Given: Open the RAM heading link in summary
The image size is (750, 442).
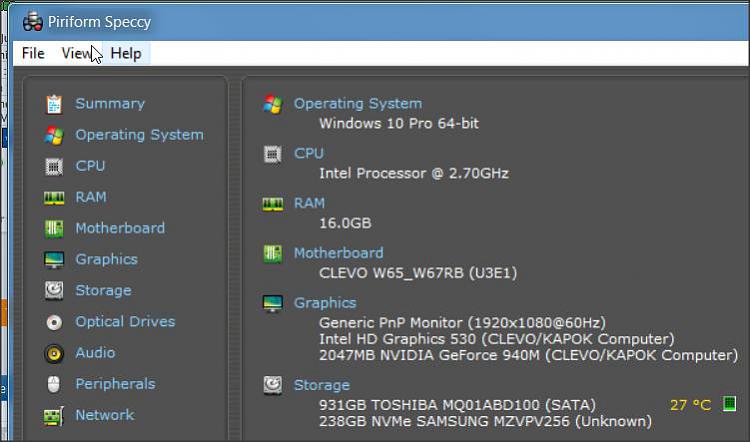Looking at the screenshot, I should point(309,203).
